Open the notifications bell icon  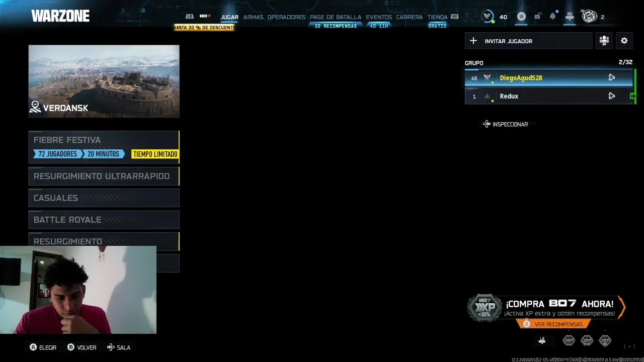coord(553,17)
